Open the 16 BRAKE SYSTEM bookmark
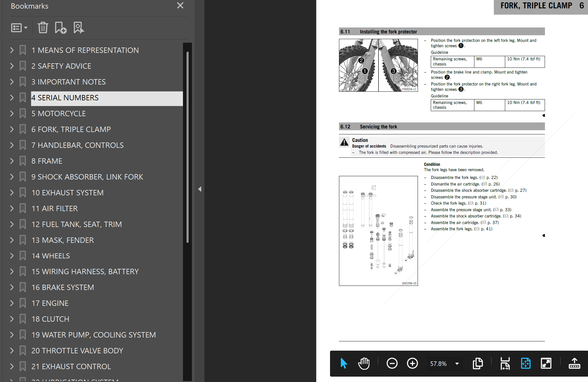The width and height of the screenshot is (588, 382). pos(63,287)
